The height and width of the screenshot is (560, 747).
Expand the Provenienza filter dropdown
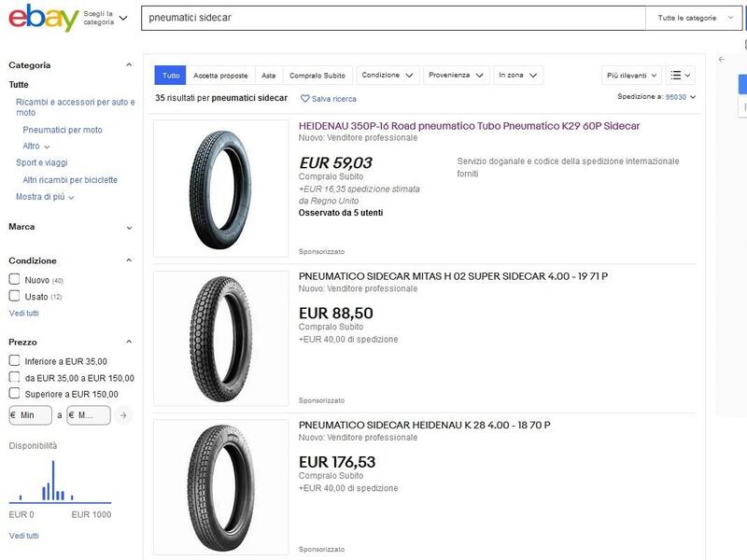(457, 75)
